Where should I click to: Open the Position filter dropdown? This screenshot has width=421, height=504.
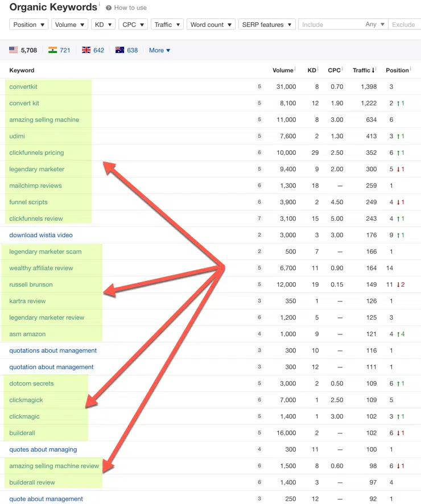29,24
